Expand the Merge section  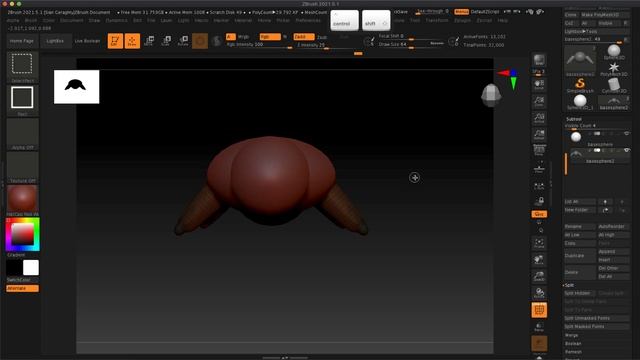(571, 335)
